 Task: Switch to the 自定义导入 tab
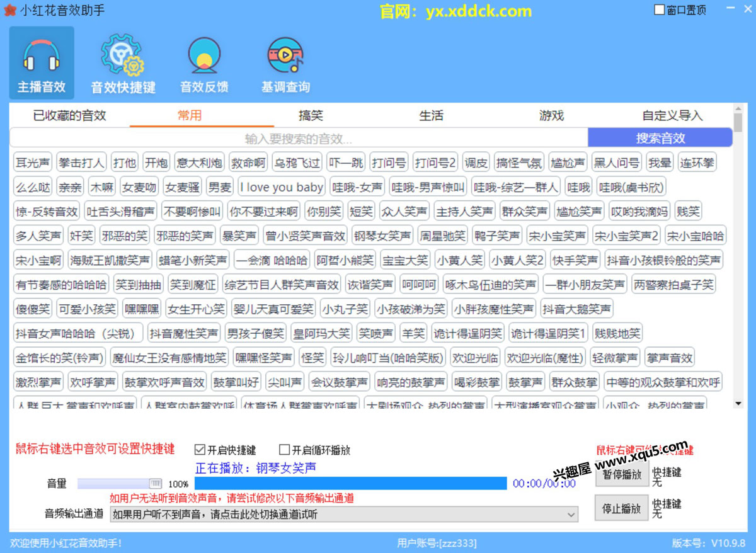coord(672,115)
